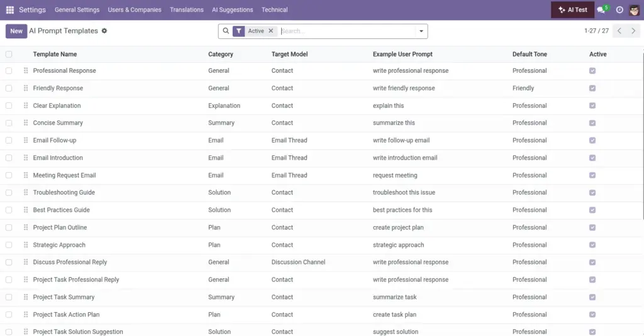
Task: Click the 'write friendly response' prompt cell
Action: tap(404, 88)
